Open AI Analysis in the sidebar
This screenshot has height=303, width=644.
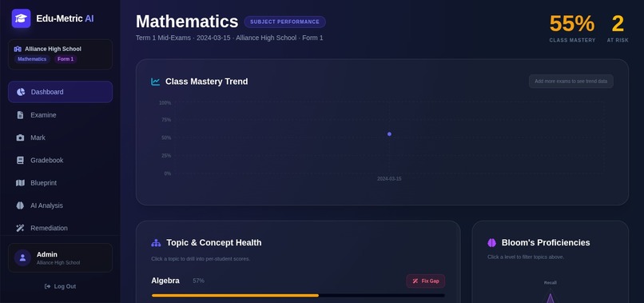click(x=61, y=205)
